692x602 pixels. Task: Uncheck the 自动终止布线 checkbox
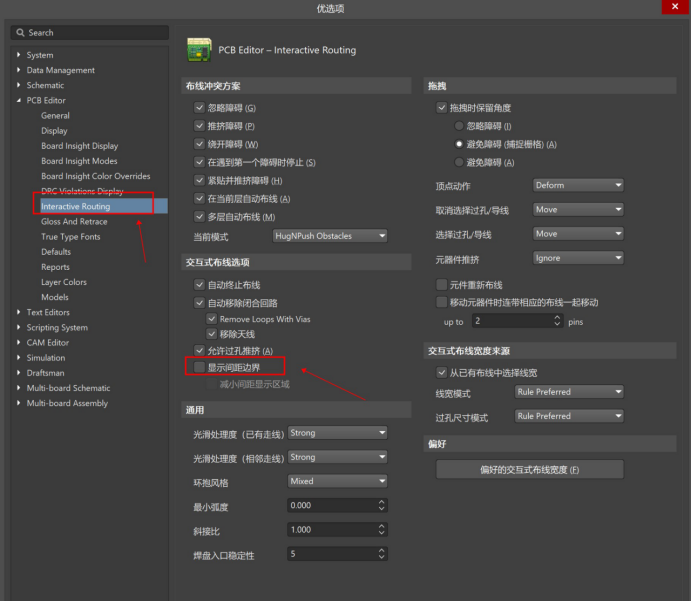click(200, 285)
